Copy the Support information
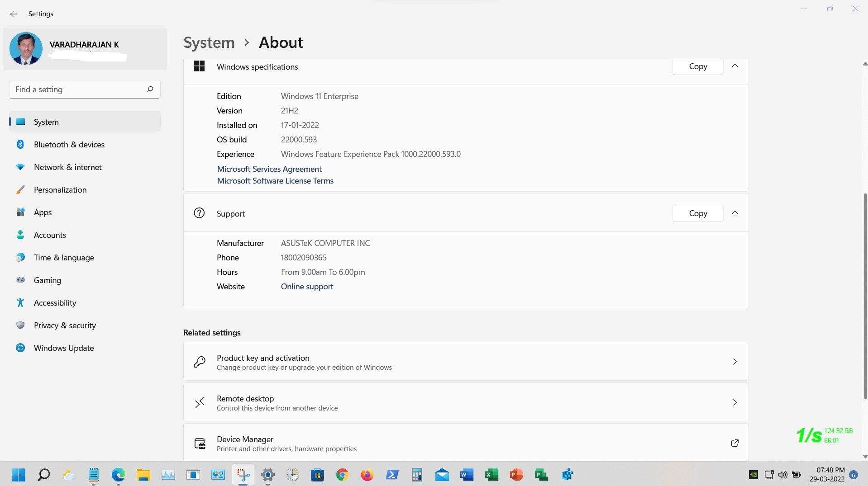Image resolution: width=868 pixels, height=486 pixels. [697, 213]
